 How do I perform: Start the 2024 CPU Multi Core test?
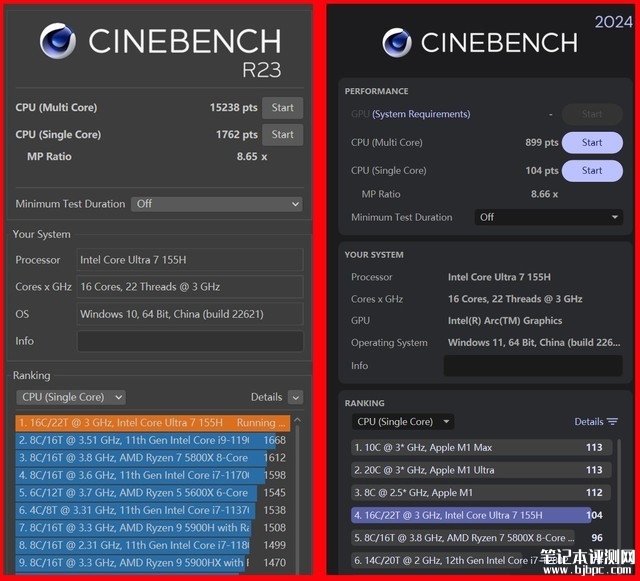point(592,142)
